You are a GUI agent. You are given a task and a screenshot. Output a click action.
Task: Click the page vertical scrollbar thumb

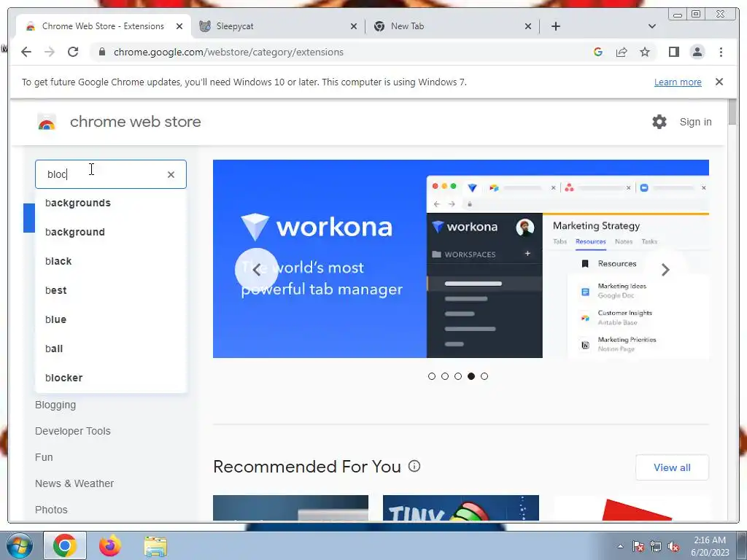pyautogui.click(x=732, y=113)
